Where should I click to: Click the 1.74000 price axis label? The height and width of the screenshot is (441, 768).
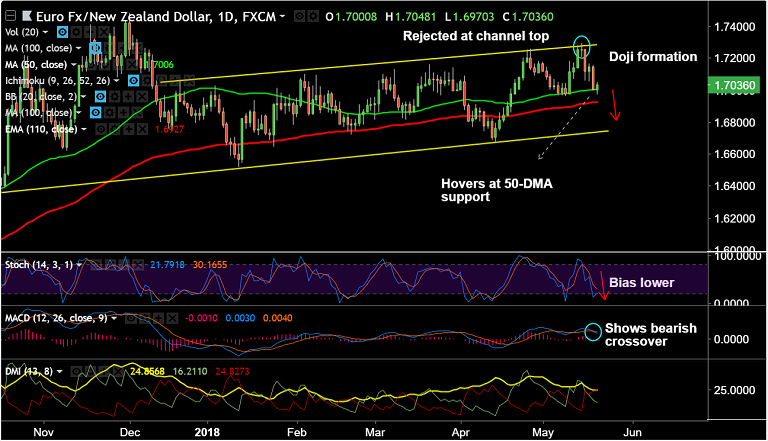(735, 26)
